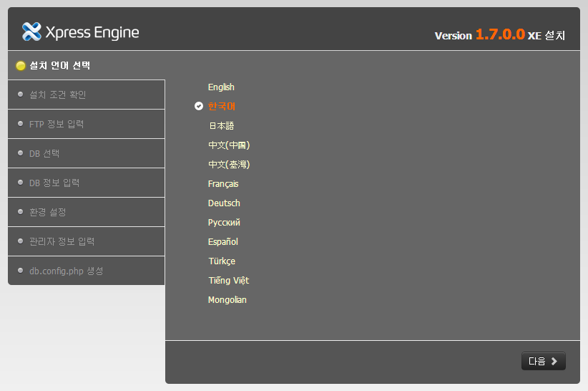The image size is (588, 391).
Task: Pick Русский from the language list
Action: click(x=224, y=223)
